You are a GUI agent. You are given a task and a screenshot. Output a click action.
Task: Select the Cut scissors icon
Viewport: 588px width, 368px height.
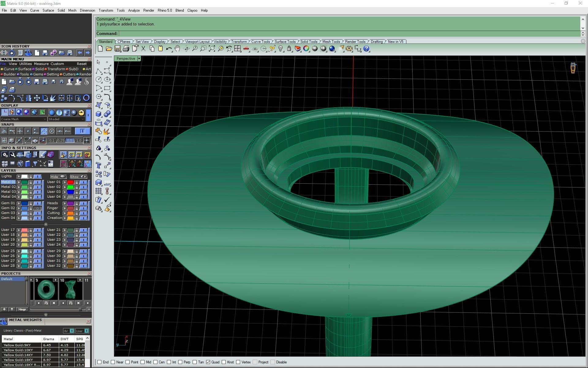[x=143, y=49]
